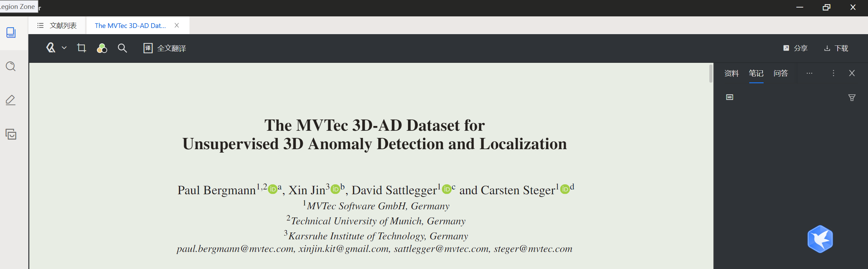Click the 分享 share button
Viewport: 868px width, 269px height.
[x=795, y=48]
